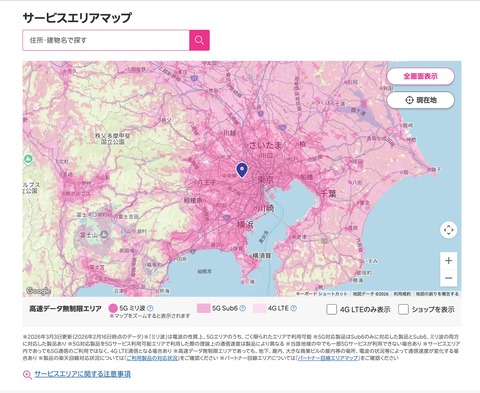This screenshot has height=393, width=480.
Task: Click the blue location pin marker
Action: tap(242, 170)
